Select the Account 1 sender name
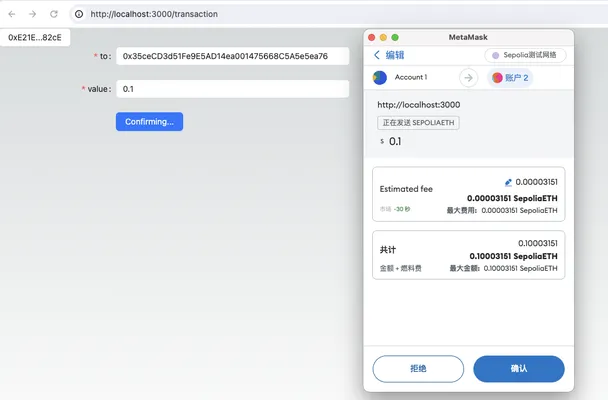 [411, 77]
